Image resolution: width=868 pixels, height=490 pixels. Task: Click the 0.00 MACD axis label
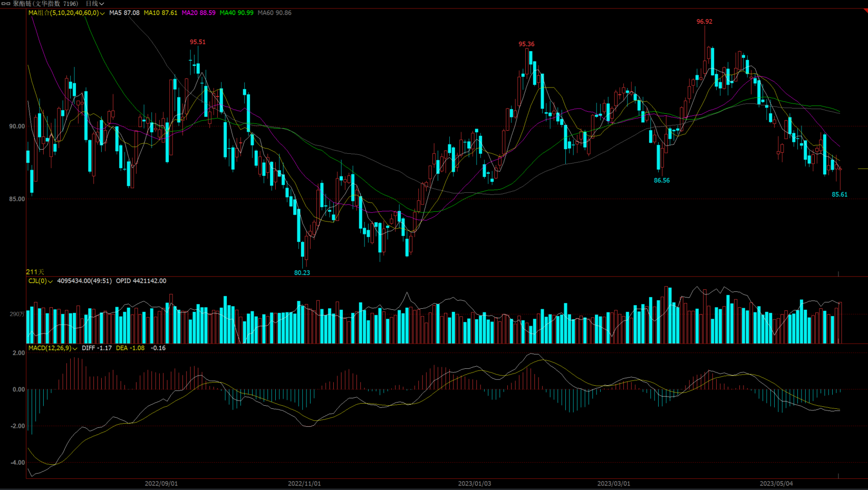(18, 389)
